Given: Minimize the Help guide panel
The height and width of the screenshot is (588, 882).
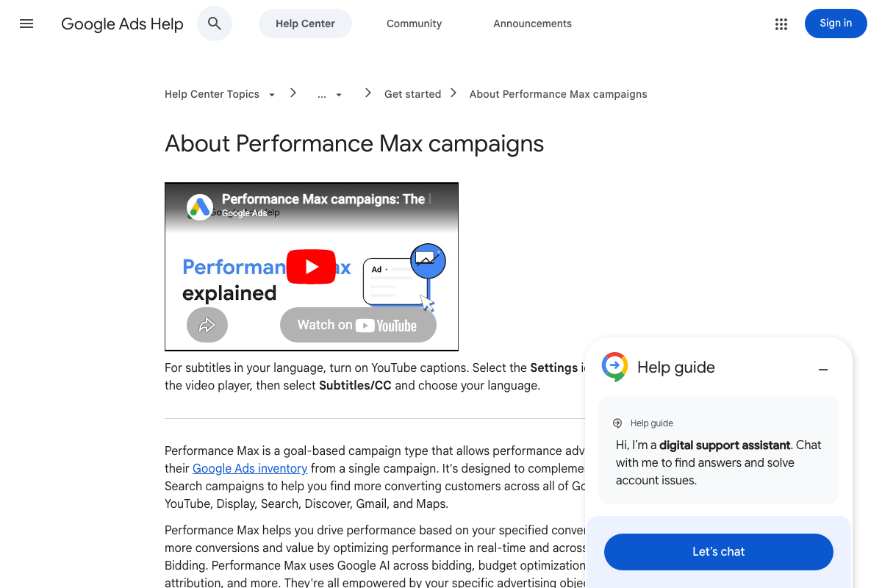Looking at the screenshot, I should tap(823, 369).
